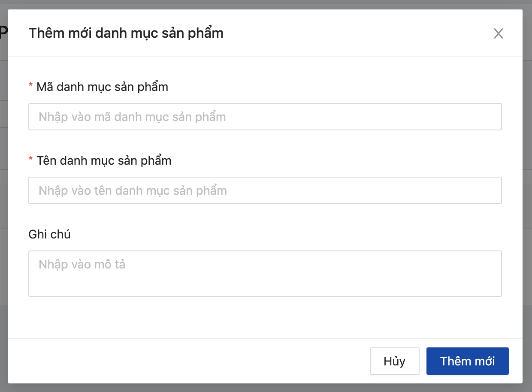
Task: Click the "Tên danh mục sản phẩm" label
Action: coord(104,161)
